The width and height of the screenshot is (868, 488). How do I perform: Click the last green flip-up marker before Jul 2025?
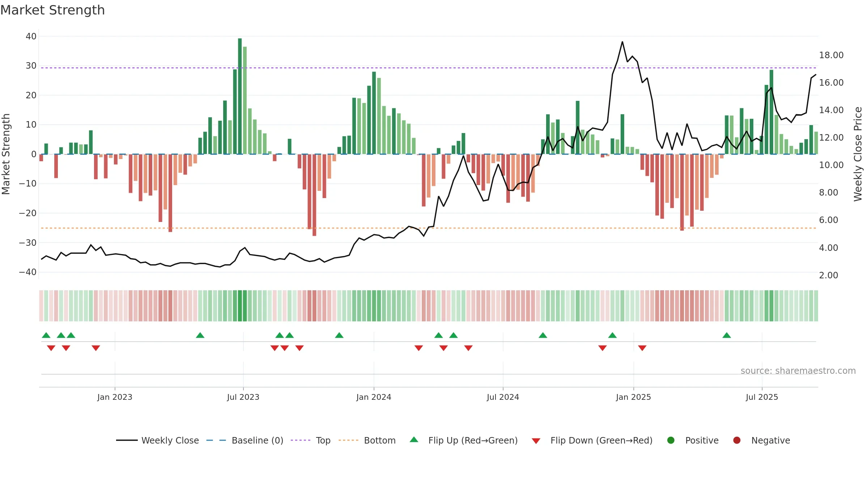pos(727,335)
